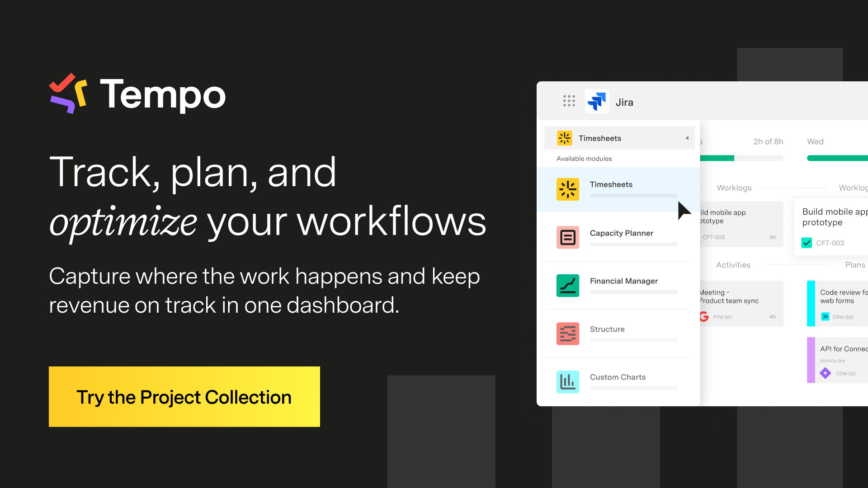Choose Timesheets from Available modules
Viewport: 868px width, 488px height.
coord(618,189)
